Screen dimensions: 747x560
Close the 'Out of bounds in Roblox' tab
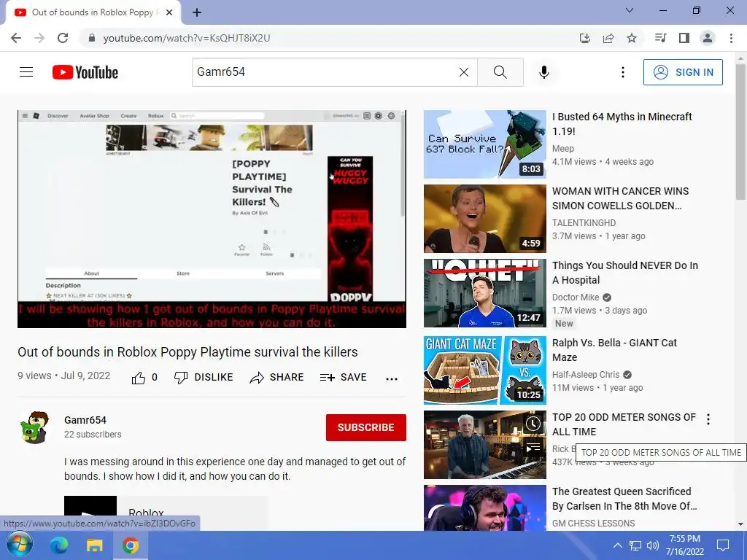point(169,13)
